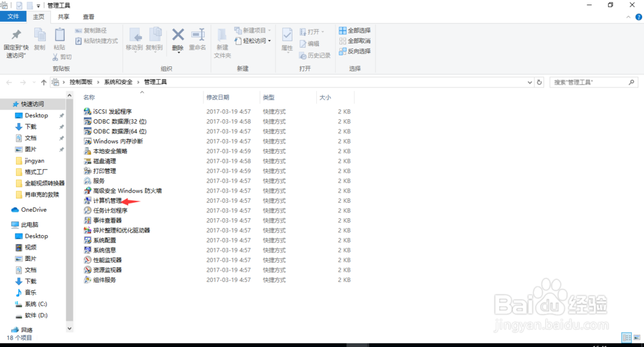
Task: Switch to the View tab
Action: (88, 17)
